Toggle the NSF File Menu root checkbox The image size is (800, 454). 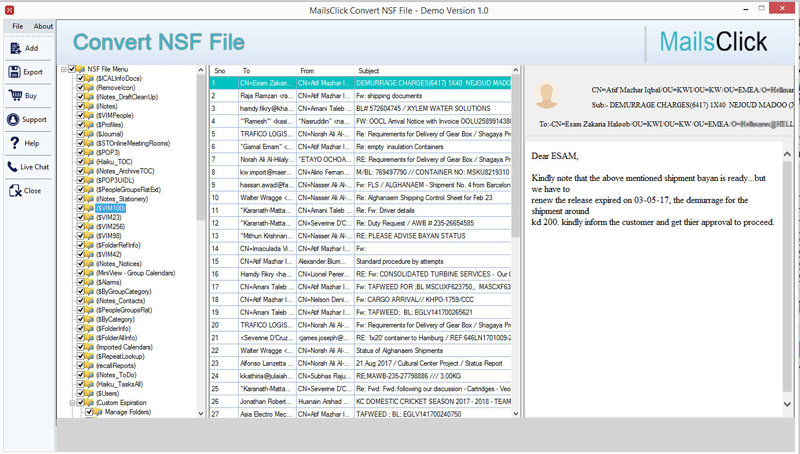(x=72, y=69)
